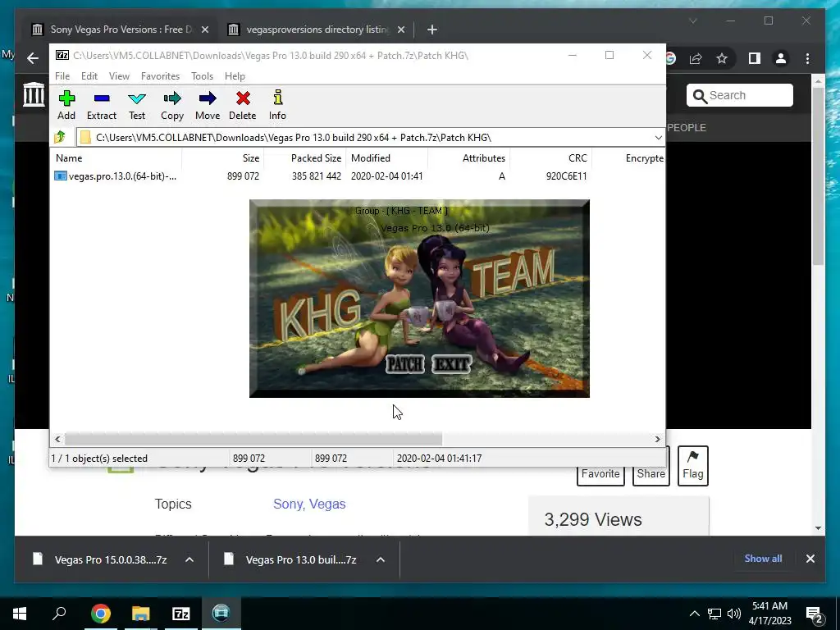Close the Chrome downloads bar
The height and width of the screenshot is (630, 840).
pos(810,559)
